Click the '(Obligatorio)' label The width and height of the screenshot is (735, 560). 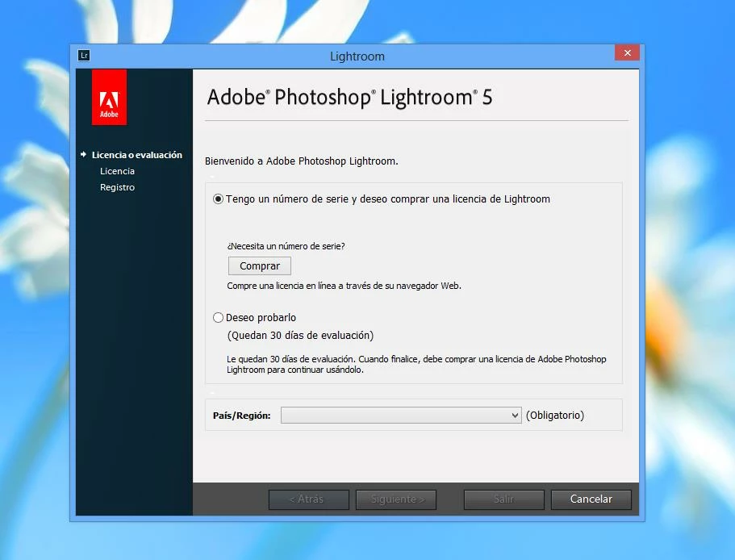pyautogui.click(x=555, y=416)
